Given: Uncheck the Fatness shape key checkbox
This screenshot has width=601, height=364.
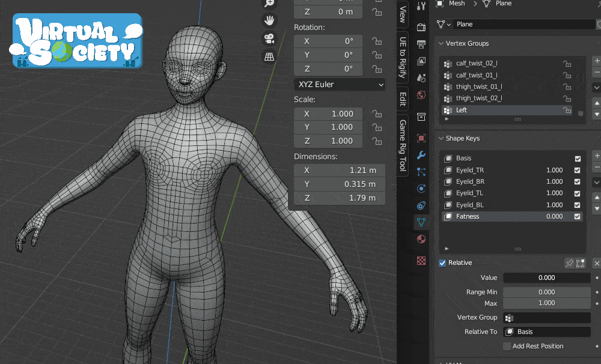Looking at the screenshot, I should point(578,216).
